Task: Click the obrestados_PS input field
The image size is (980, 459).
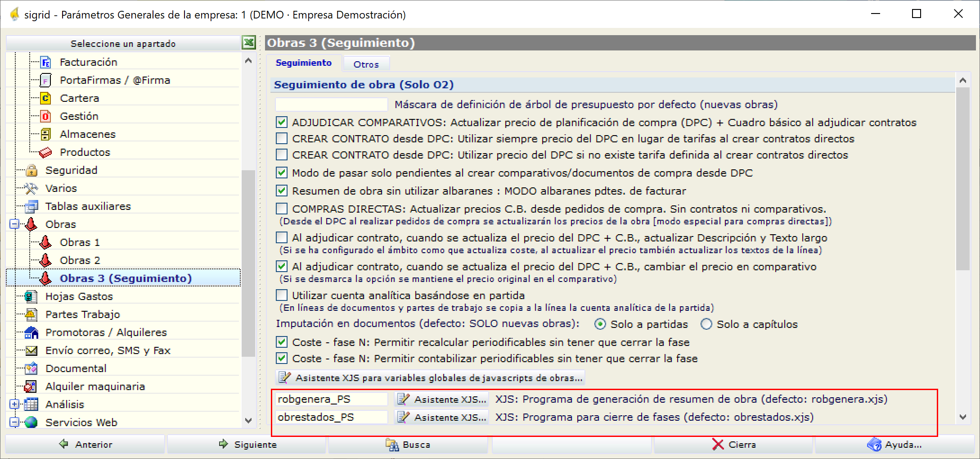Action: point(332,417)
